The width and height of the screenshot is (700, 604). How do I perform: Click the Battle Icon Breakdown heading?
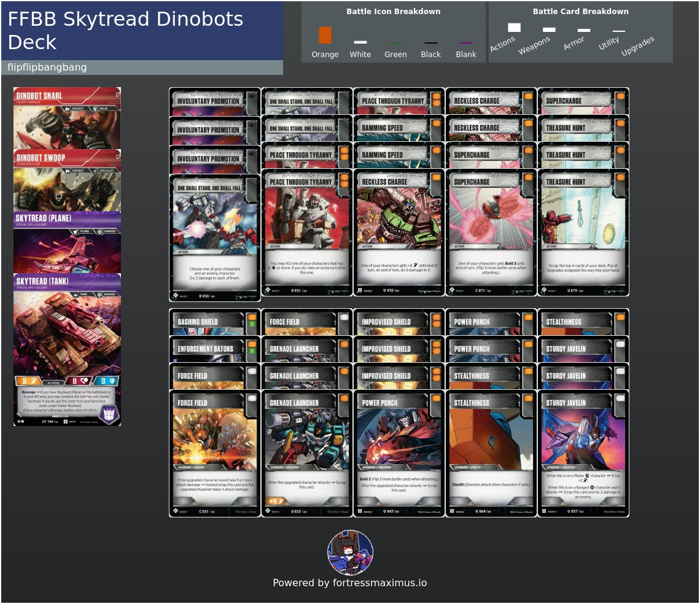click(x=394, y=12)
